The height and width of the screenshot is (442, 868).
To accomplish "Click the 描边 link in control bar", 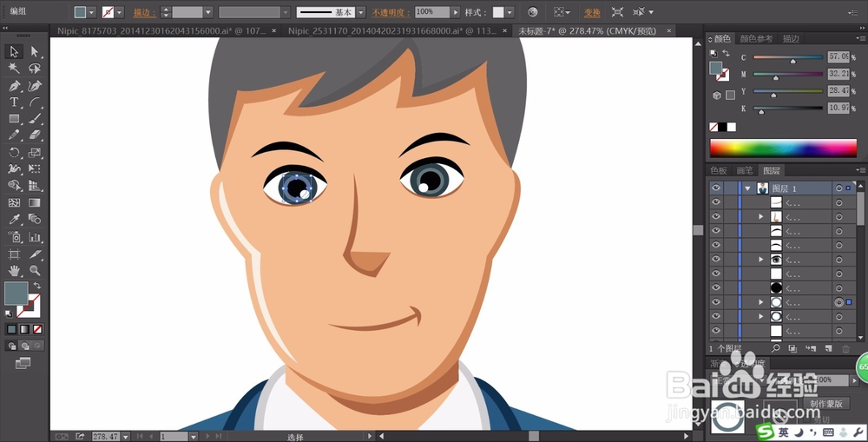I will [144, 12].
